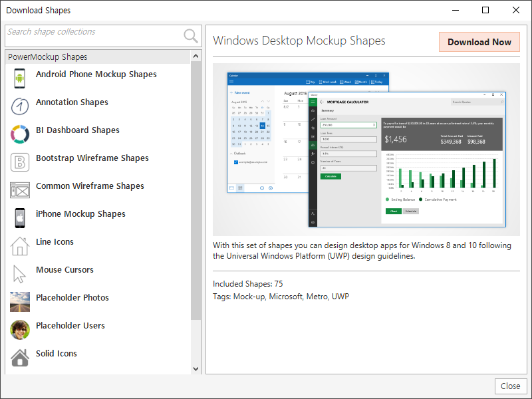Select Annotation Shapes collection
Viewport: 532px width, 399px height.
pyautogui.click(x=98, y=106)
